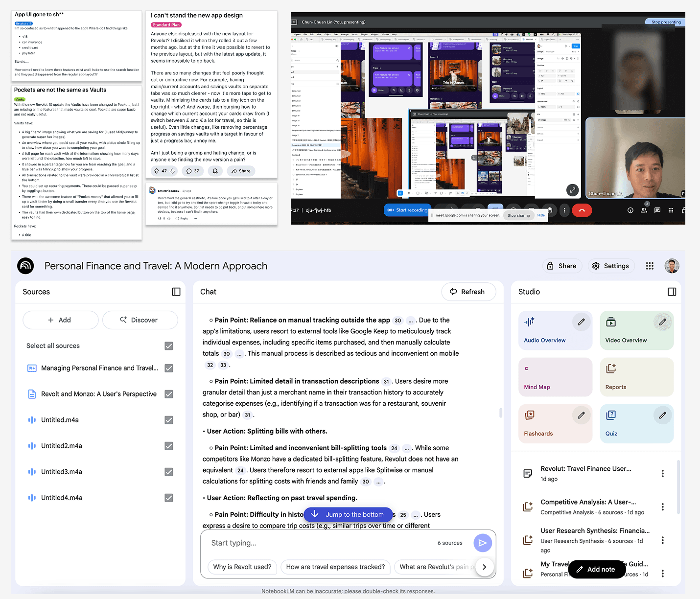Select 'How are travel expenses tracked?' suggestion
Screen dimensions: 700x599
(x=335, y=567)
